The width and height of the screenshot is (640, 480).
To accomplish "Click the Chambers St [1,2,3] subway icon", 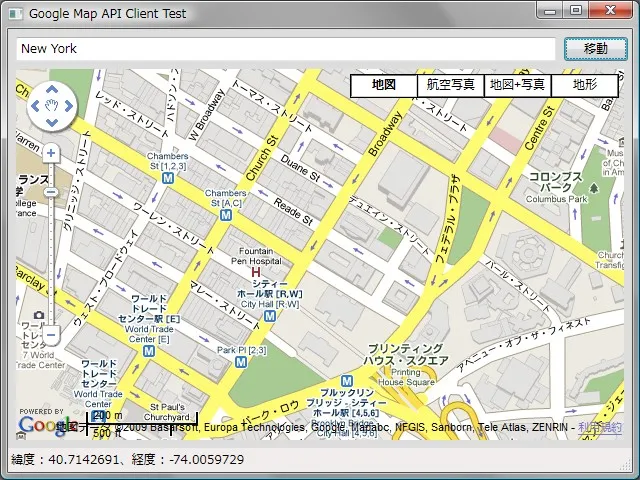I will (x=167, y=178).
